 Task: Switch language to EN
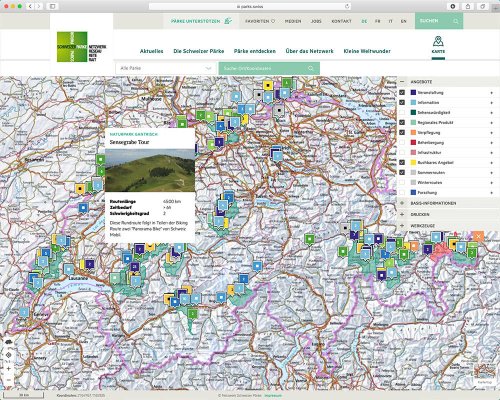404,21
